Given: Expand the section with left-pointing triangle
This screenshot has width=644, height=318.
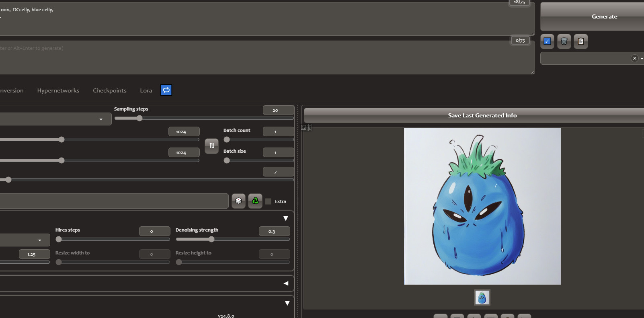Looking at the screenshot, I should (286, 283).
